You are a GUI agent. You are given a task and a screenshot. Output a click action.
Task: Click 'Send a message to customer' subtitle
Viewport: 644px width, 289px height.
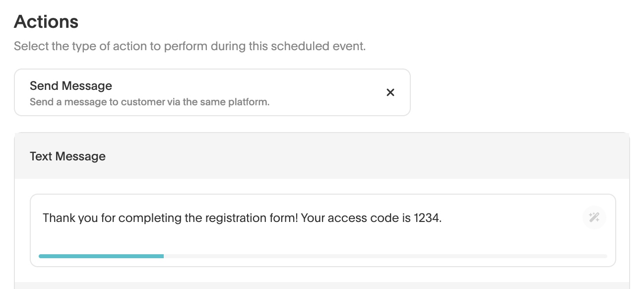149,103
